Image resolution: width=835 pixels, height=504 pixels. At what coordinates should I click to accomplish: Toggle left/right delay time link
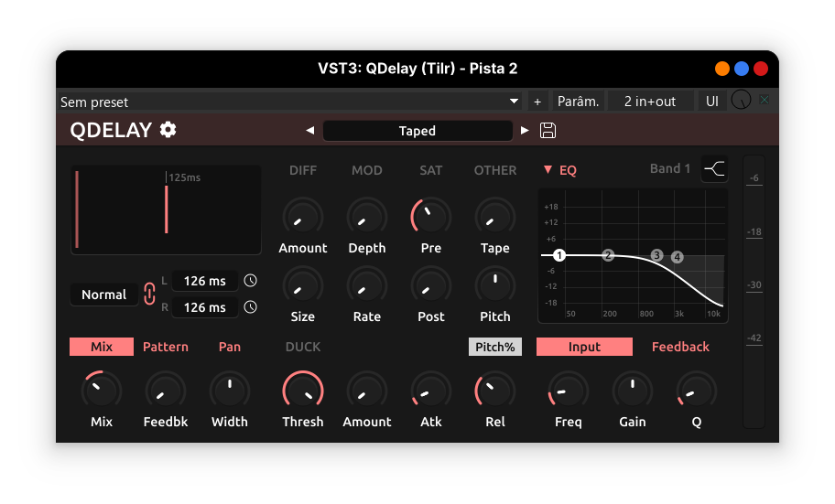pos(149,294)
